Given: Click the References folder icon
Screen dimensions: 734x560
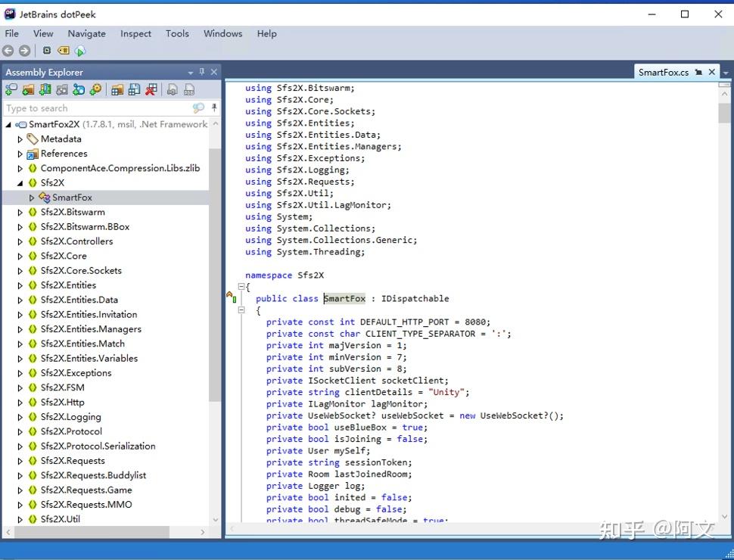Looking at the screenshot, I should pyautogui.click(x=33, y=154).
